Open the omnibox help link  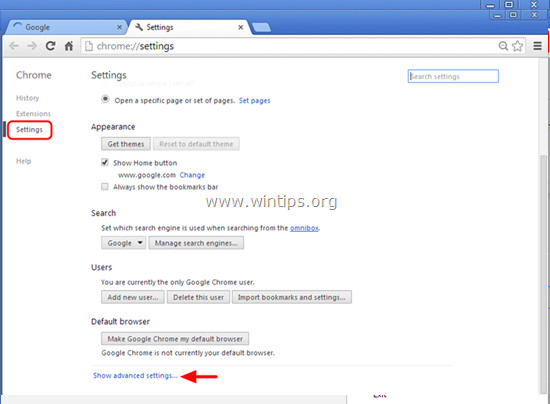click(x=304, y=228)
